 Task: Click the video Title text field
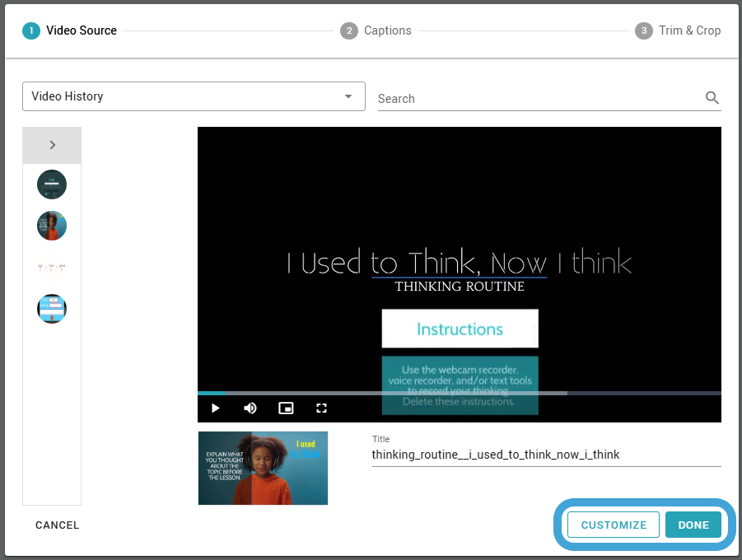545,455
